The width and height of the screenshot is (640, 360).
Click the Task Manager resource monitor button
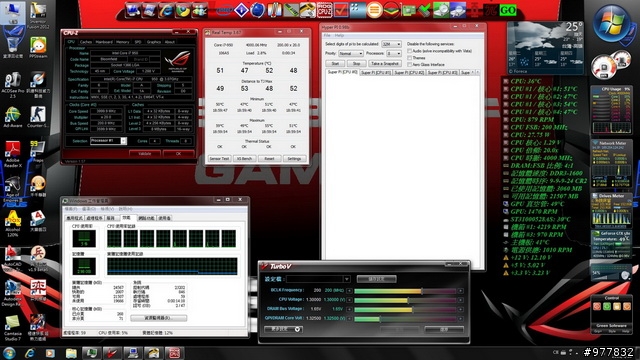[158, 318]
